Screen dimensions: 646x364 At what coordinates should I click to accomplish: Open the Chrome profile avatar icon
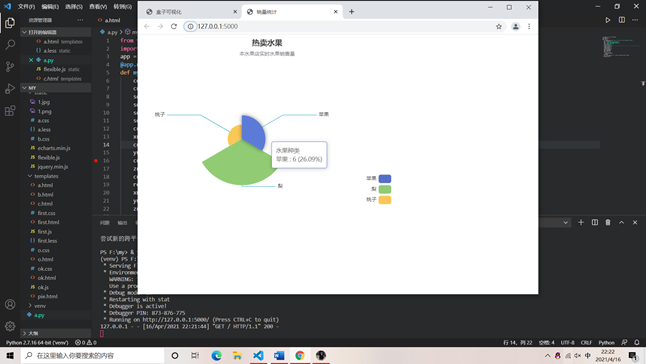515,26
